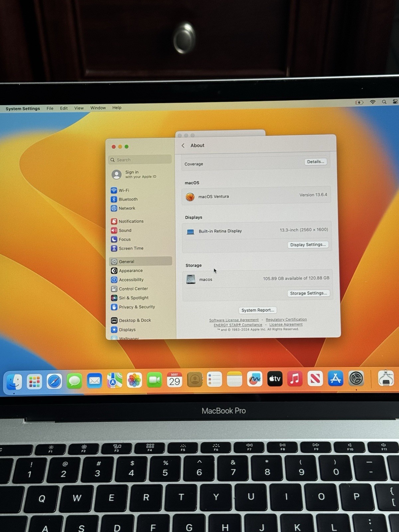Viewport: 399px width, 532px height.
Task: Open Control Center from menu bar
Action: (x=395, y=101)
